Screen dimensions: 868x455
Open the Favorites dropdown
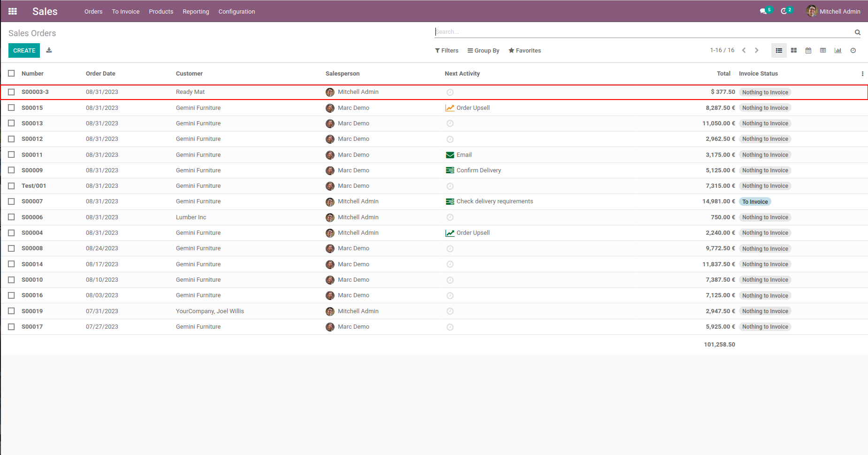[x=525, y=50]
